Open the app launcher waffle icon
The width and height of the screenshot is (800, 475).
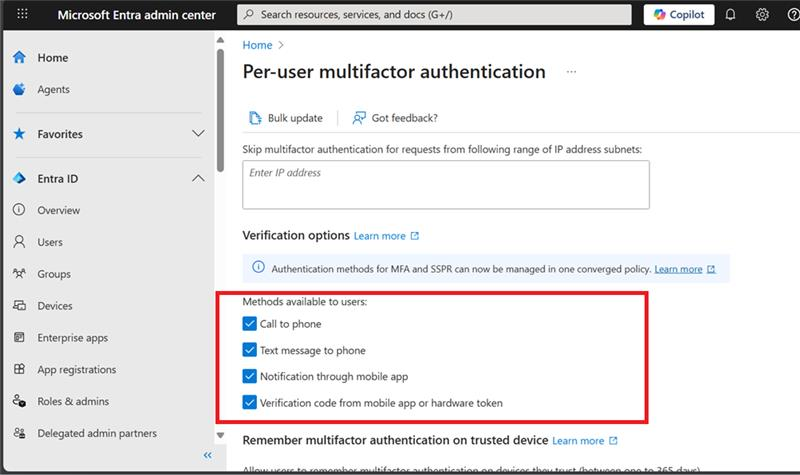(22, 14)
